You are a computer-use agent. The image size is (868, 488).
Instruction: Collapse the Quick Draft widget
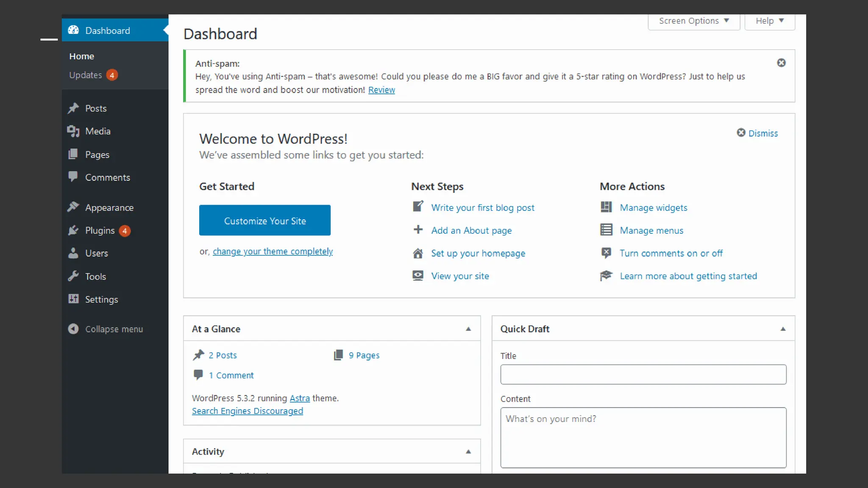783,329
